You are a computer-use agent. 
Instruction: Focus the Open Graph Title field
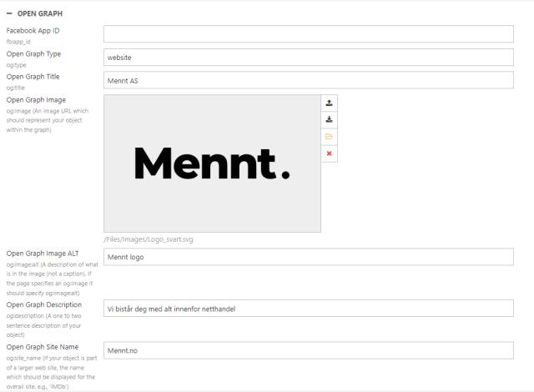click(308, 80)
